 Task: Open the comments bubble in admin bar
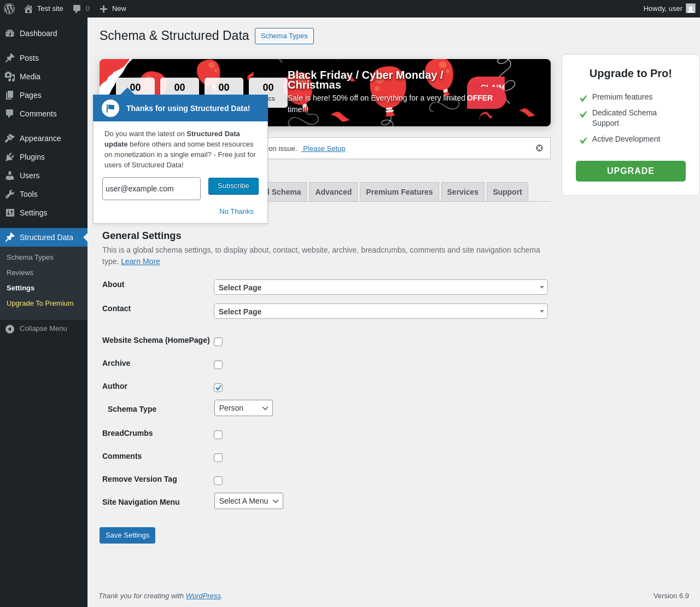77,9
